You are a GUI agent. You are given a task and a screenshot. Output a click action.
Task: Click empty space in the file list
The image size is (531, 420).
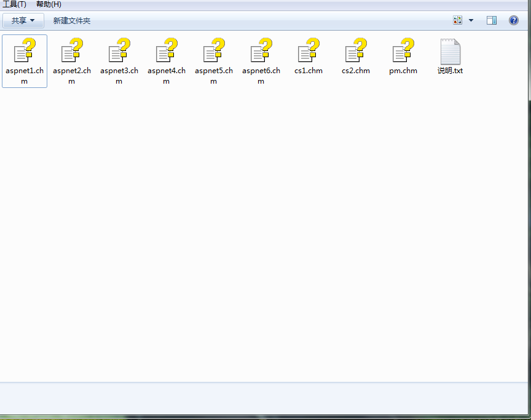(264, 234)
